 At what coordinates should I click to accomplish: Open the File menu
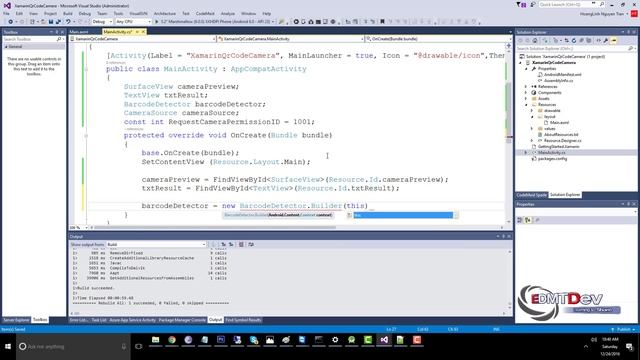click(6, 13)
